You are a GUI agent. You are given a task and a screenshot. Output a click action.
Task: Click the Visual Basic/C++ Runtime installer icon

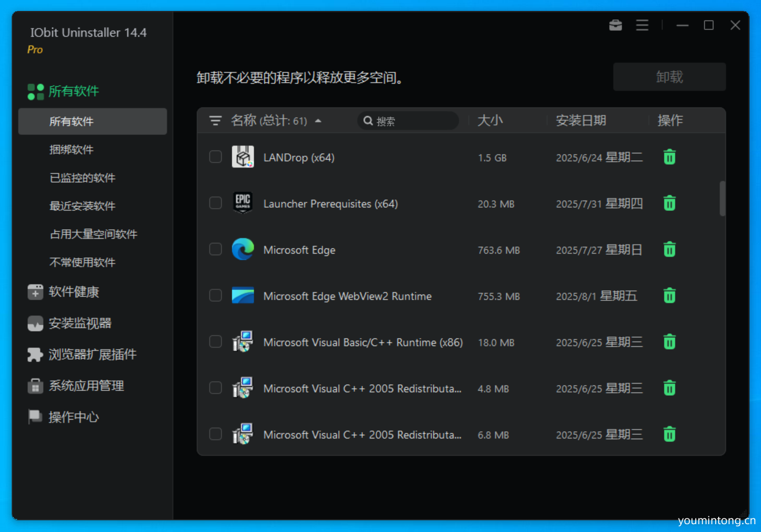coord(243,341)
